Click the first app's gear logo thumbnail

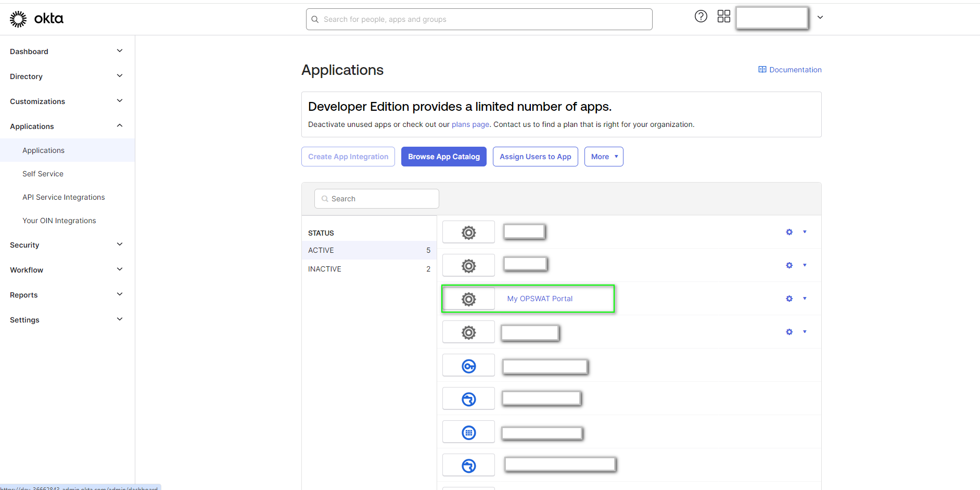point(469,233)
